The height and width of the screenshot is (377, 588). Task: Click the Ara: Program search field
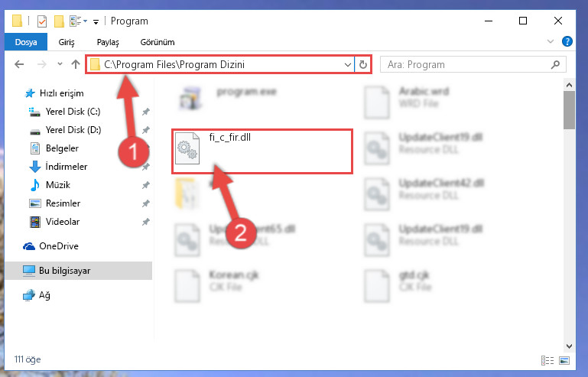(473, 64)
